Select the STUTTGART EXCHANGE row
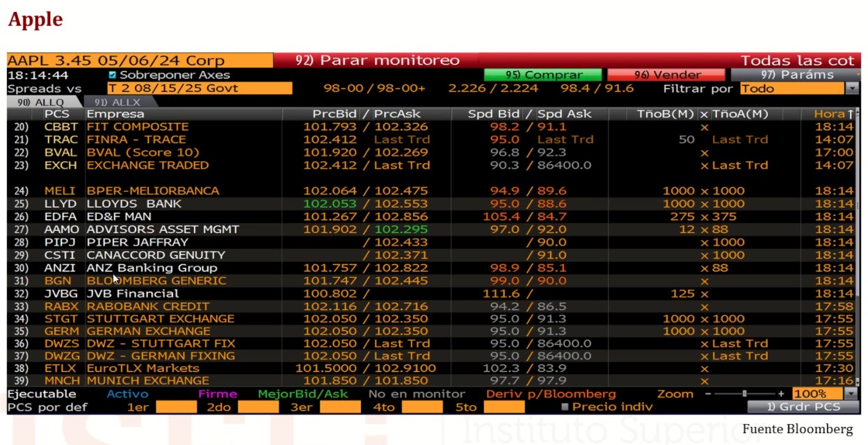Image resolution: width=868 pixels, height=445 pixels. point(431,319)
